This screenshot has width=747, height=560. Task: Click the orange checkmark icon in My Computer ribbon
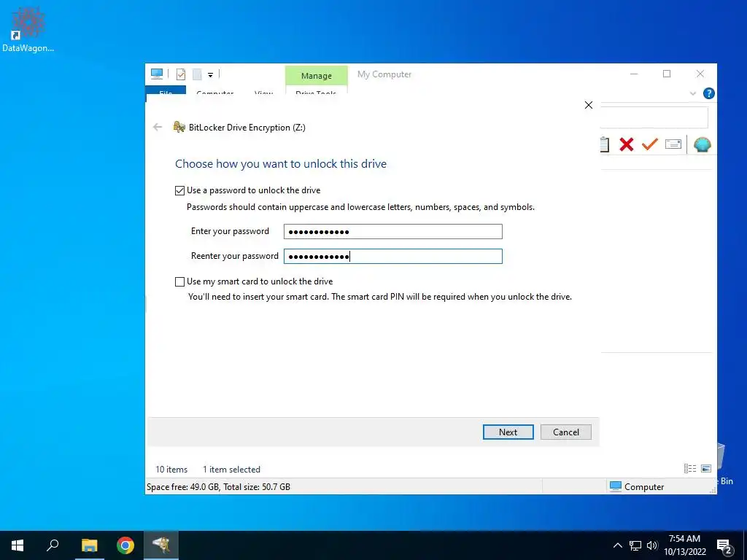click(x=649, y=144)
